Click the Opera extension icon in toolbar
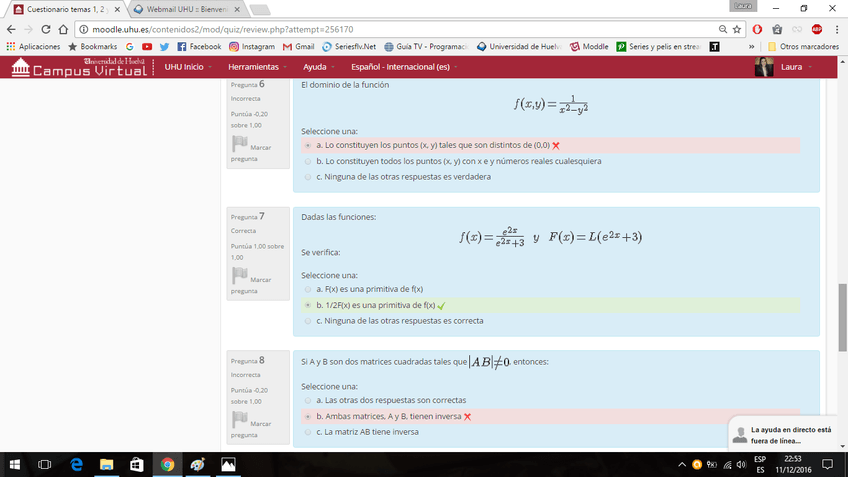Screen dimensions: 848x477 757,29
